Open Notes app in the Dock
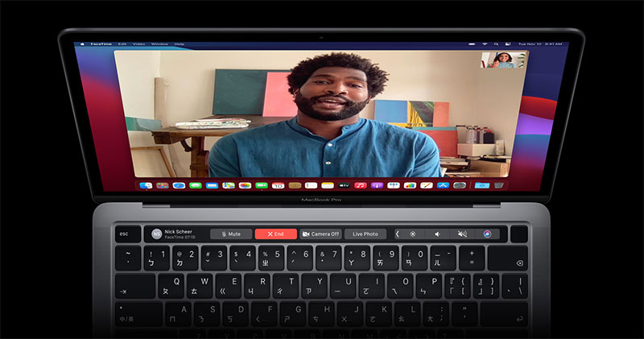Image resolution: width=644 pixels, height=339 pixels. point(328,186)
